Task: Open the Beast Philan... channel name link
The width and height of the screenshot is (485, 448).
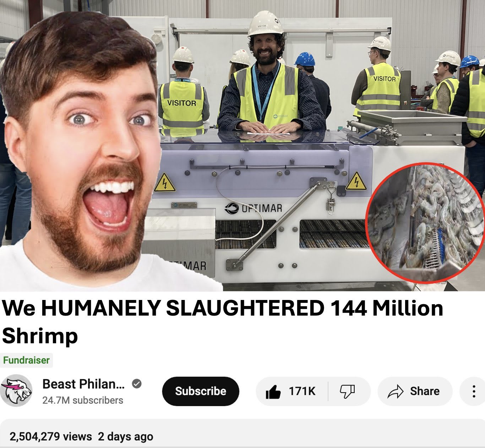Action: click(83, 384)
